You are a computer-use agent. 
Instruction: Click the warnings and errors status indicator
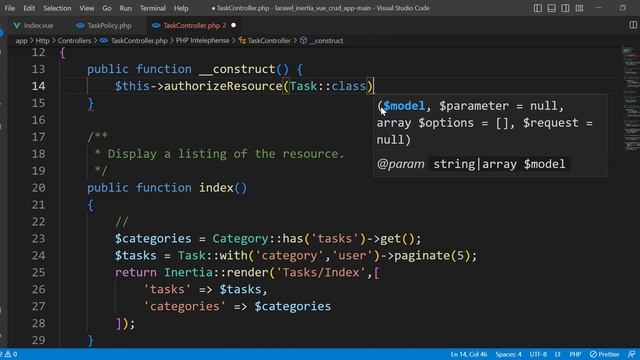click(x=9, y=354)
